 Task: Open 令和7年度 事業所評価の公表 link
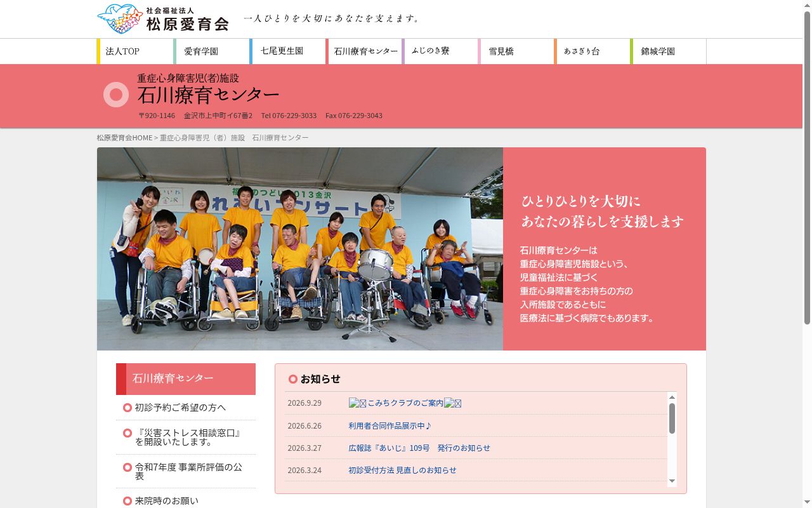click(188, 471)
